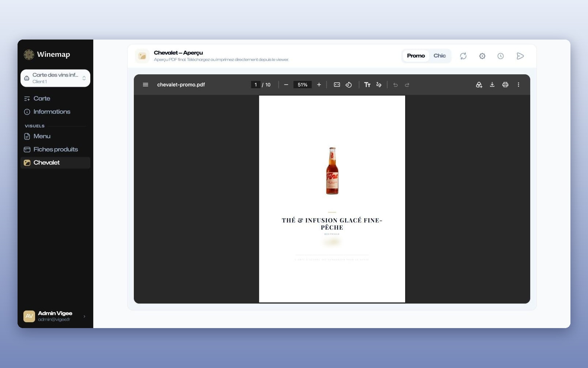
Task: Select the add text annotation tool
Action: (x=367, y=85)
